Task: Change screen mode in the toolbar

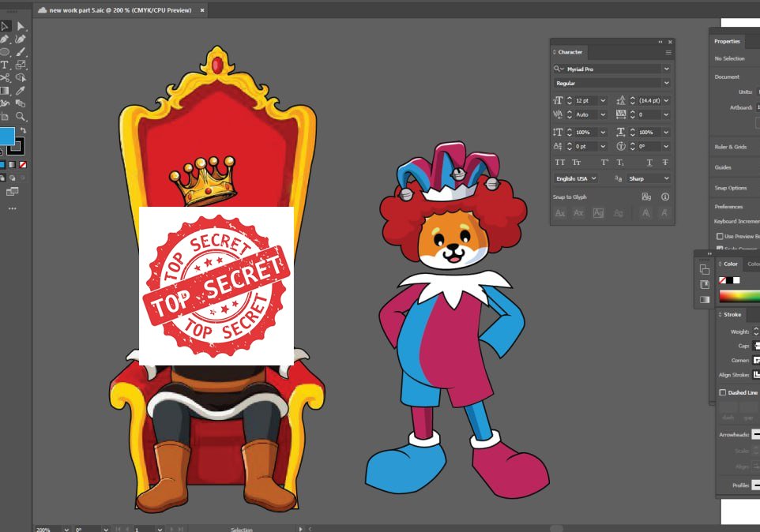Action: [12, 192]
